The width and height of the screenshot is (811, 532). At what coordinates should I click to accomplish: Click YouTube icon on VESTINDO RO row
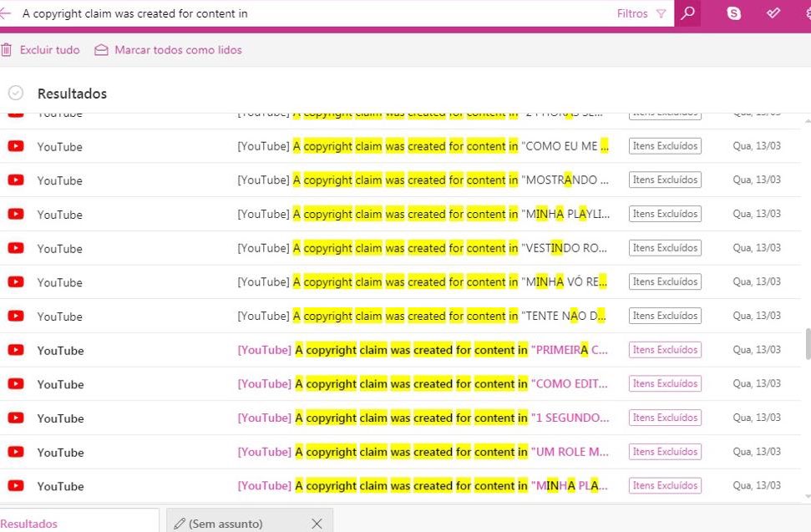[16, 248]
